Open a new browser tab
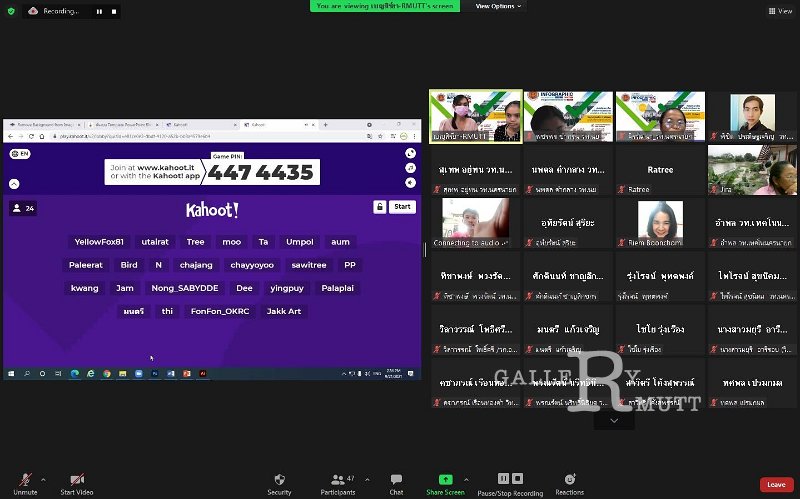The width and height of the screenshot is (800, 499). [325, 124]
